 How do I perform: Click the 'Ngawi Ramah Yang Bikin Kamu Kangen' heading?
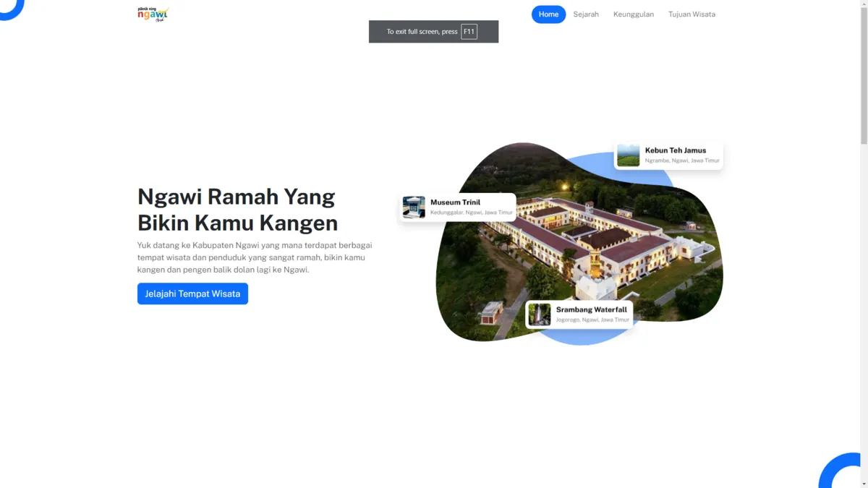pyautogui.click(x=237, y=209)
